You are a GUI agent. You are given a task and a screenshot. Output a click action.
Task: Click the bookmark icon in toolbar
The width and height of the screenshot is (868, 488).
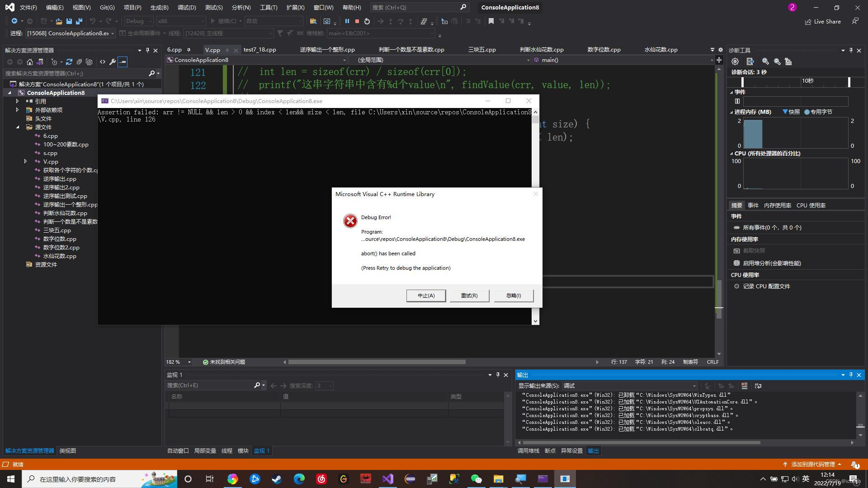[x=491, y=21]
